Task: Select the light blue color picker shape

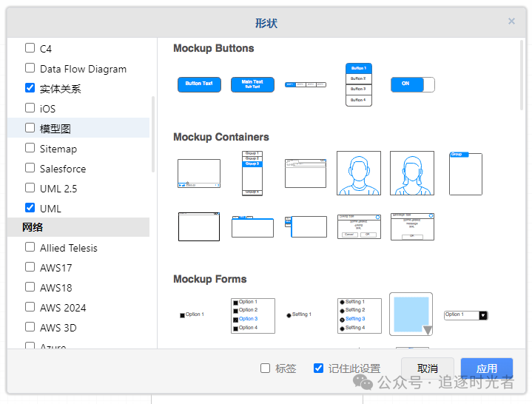Action: pyautogui.click(x=411, y=314)
